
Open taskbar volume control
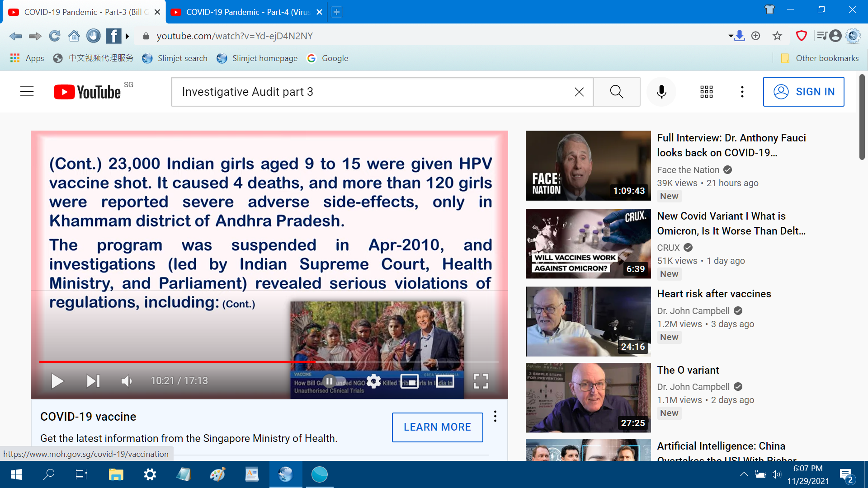[x=776, y=474]
